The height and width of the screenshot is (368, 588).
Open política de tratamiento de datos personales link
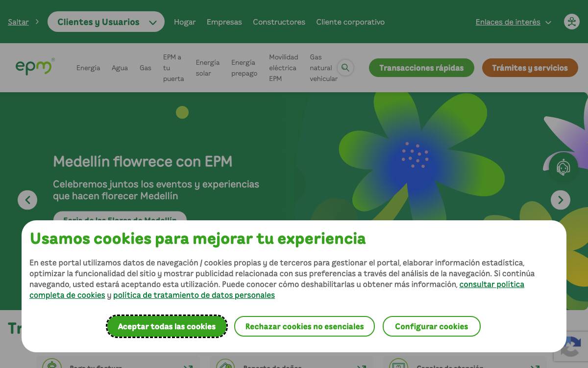[x=194, y=295]
